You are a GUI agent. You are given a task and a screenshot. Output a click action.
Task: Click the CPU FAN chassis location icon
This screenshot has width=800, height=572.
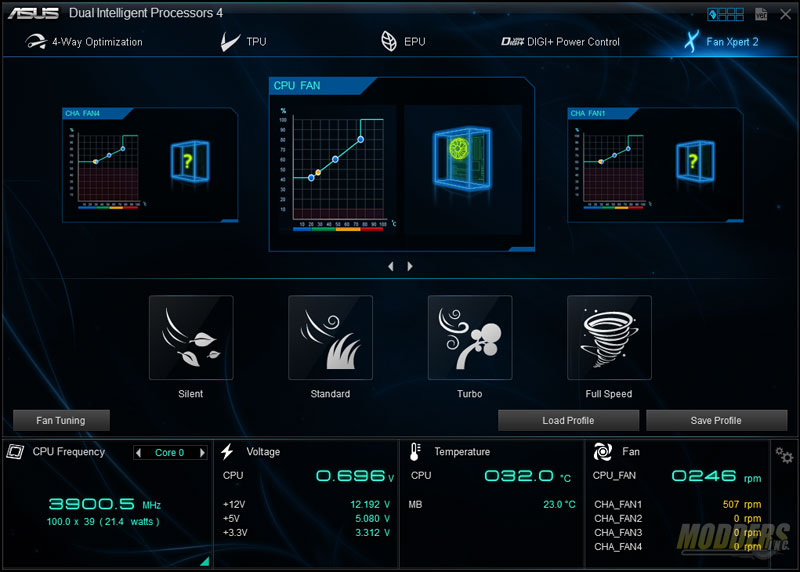pos(462,158)
